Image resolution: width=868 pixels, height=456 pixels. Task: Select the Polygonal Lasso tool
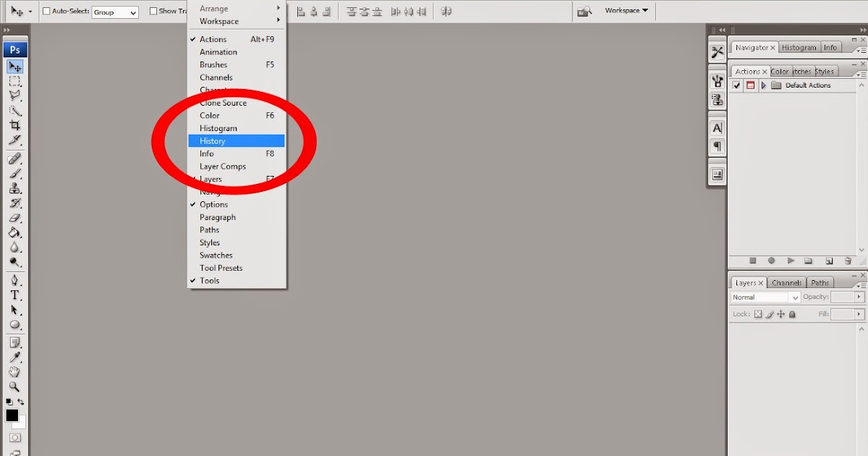15,95
